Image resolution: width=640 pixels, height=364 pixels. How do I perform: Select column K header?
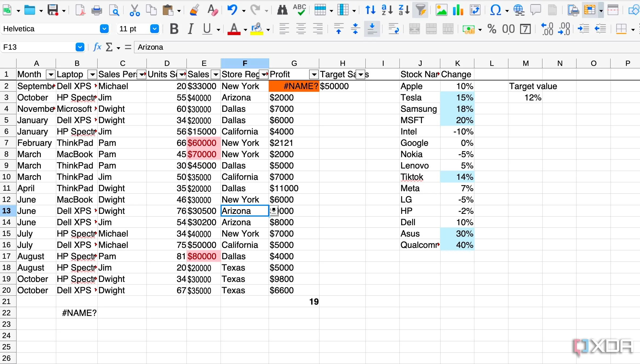[457, 63]
